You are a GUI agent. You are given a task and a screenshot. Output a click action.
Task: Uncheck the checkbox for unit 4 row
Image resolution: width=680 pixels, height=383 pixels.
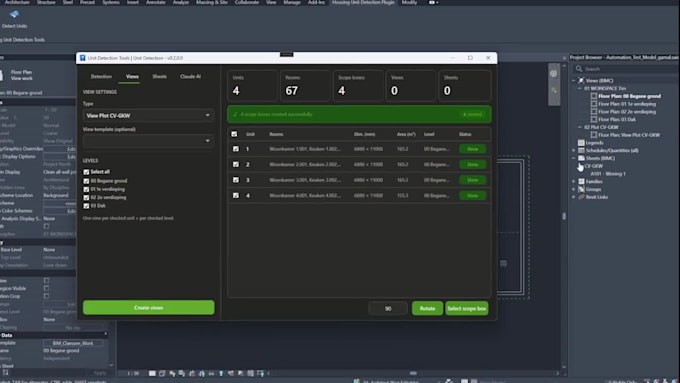click(235, 195)
